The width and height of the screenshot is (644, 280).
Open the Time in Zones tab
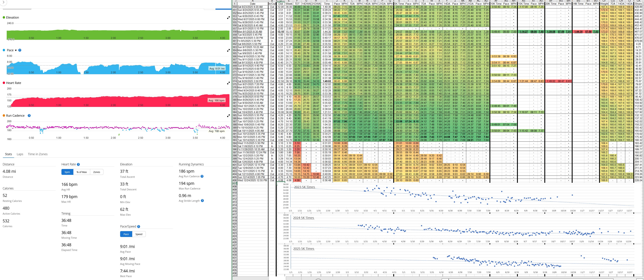coord(38,154)
